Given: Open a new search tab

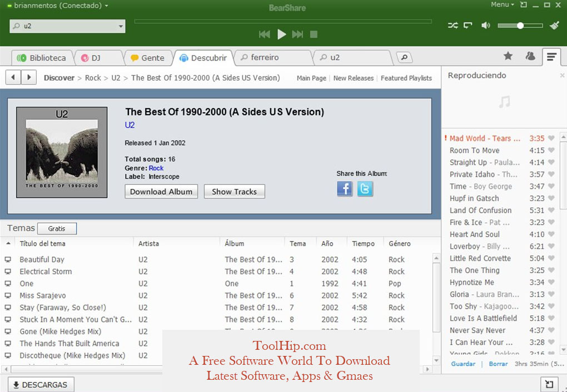Looking at the screenshot, I should [404, 57].
